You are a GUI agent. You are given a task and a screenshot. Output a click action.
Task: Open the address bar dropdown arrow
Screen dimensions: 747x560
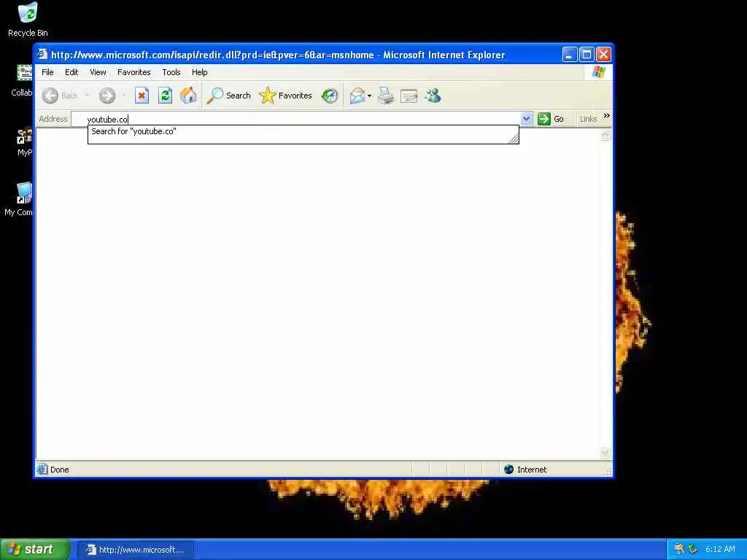pos(526,119)
